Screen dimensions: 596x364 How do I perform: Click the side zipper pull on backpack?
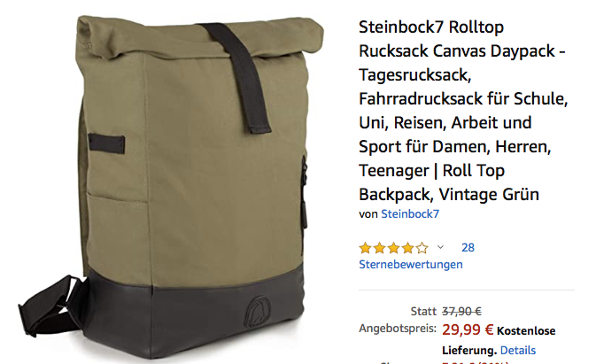tap(304, 213)
